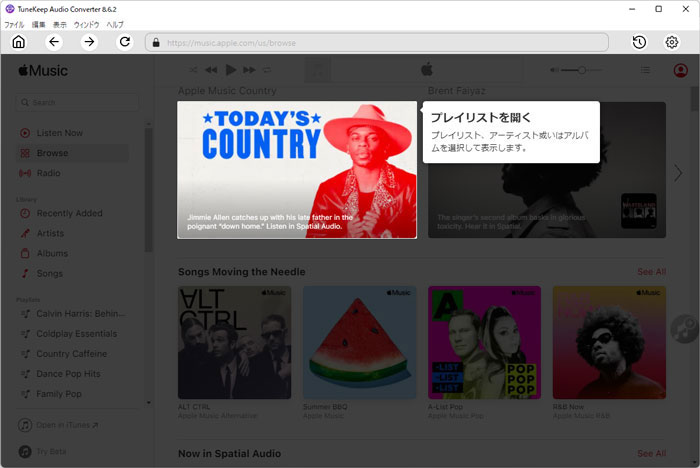700x468 pixels.
Task: Open the ウィンドウ menu
Action: click(86, 25)
